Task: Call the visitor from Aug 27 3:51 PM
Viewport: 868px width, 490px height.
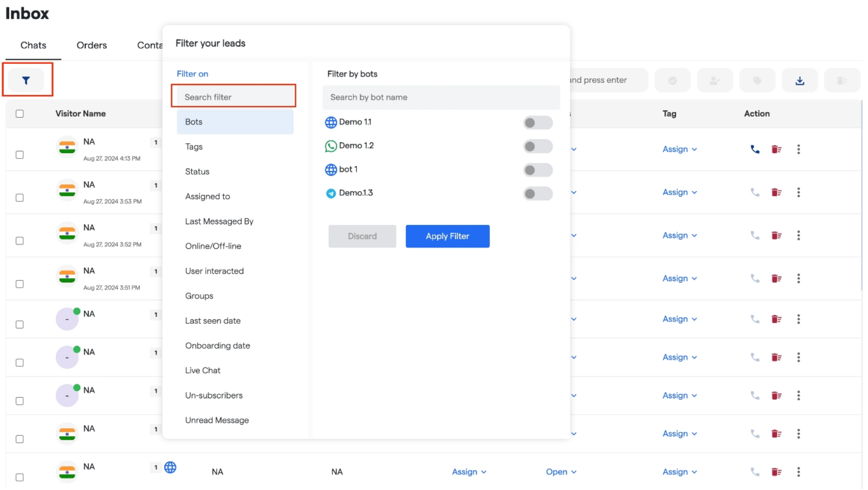Action: pyautogui.click(x=755, y=279)
